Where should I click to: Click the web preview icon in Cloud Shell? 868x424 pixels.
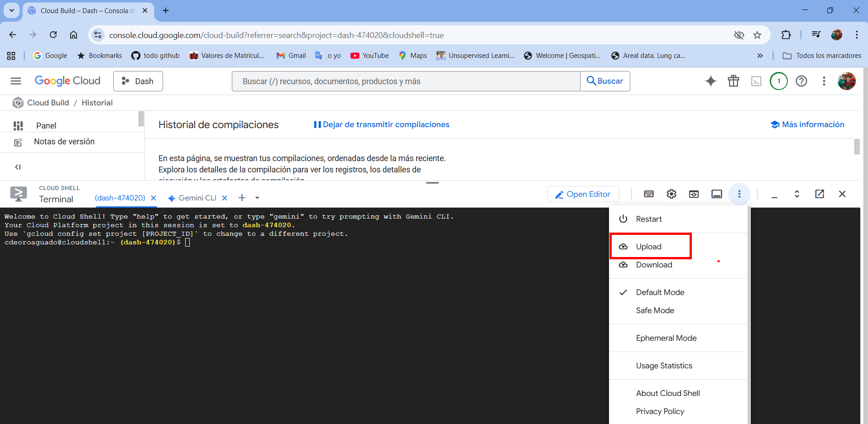[x=694, y=194]
